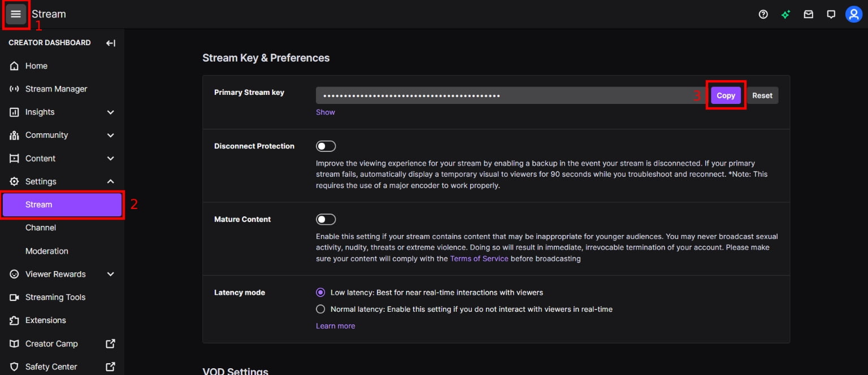Open the Terms of Service link
This screenshot has width=868, height=375.
pyautogui.click(x=479, y=259)
